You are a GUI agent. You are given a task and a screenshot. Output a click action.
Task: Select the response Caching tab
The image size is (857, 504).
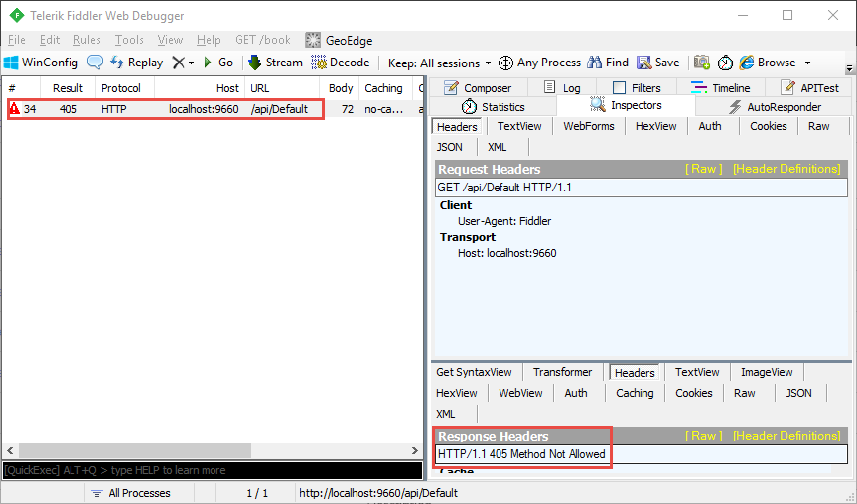pyautogui.click(x=635, y=393)
